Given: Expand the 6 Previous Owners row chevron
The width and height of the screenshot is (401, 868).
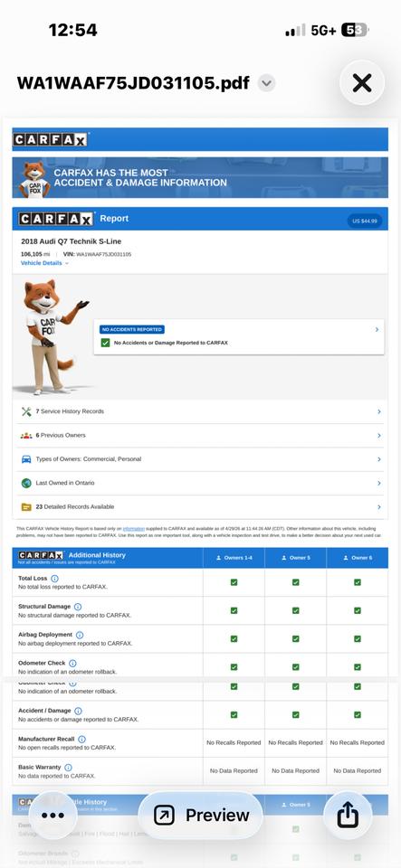Looking at the screenshot, I should click(379, 436).
